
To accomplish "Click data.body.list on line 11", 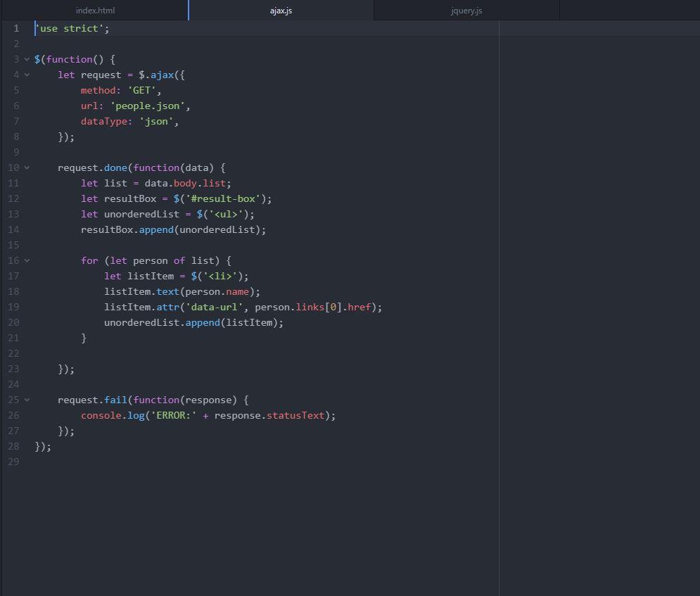I will [x=185, y=184].
